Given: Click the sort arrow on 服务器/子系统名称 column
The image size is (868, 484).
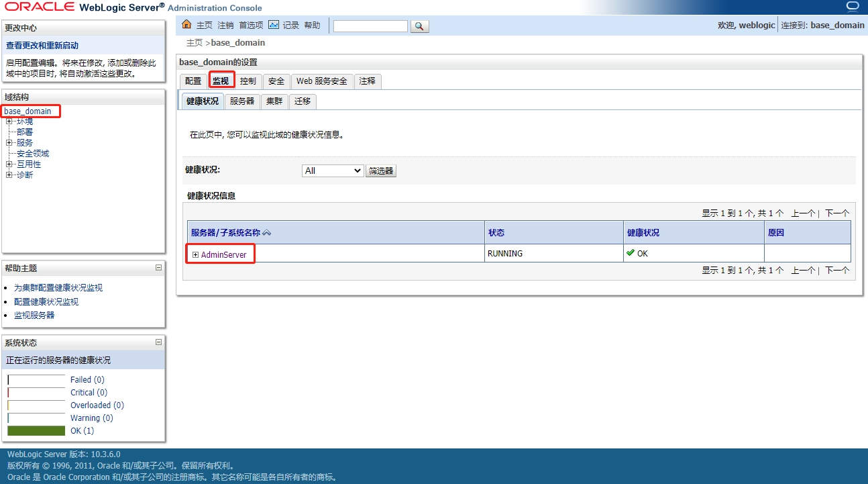Looking at the screenshot, I should point(266,233).
